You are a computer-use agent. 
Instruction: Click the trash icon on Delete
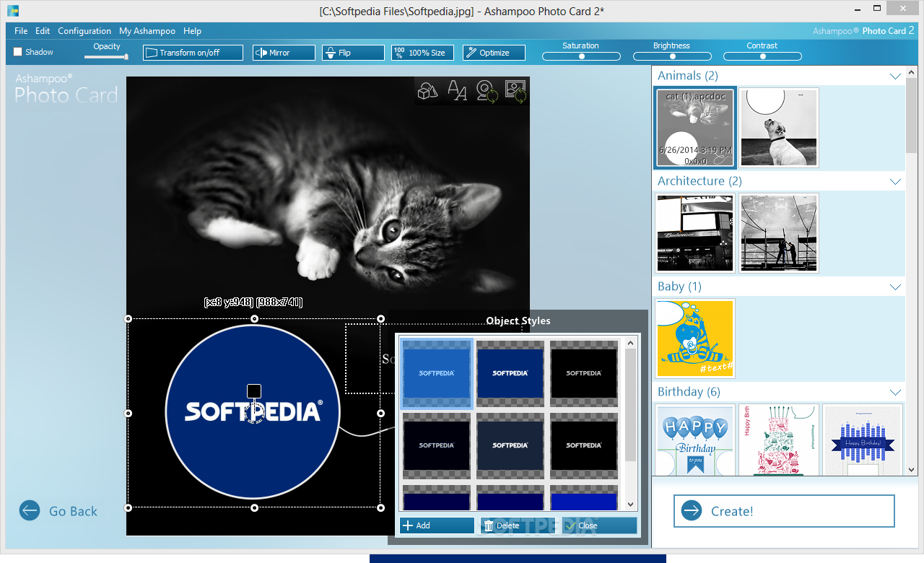pyautogui.click(x=489, y=525)
